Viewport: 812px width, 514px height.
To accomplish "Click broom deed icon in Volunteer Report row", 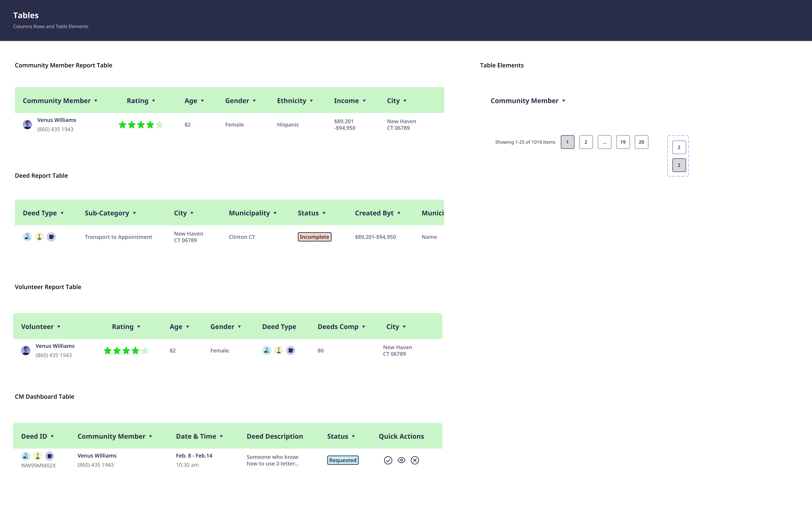I will tap(279, 350).
